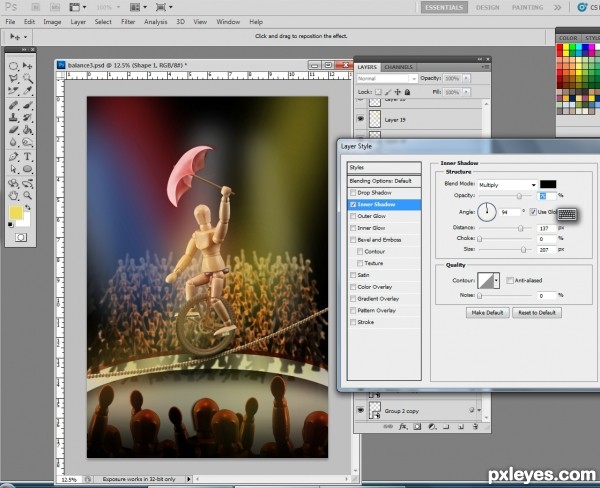Add layer style fx button in Layers panel
Image resolution: width=600 pixels, height=488 pixels.
coord(403,426)
